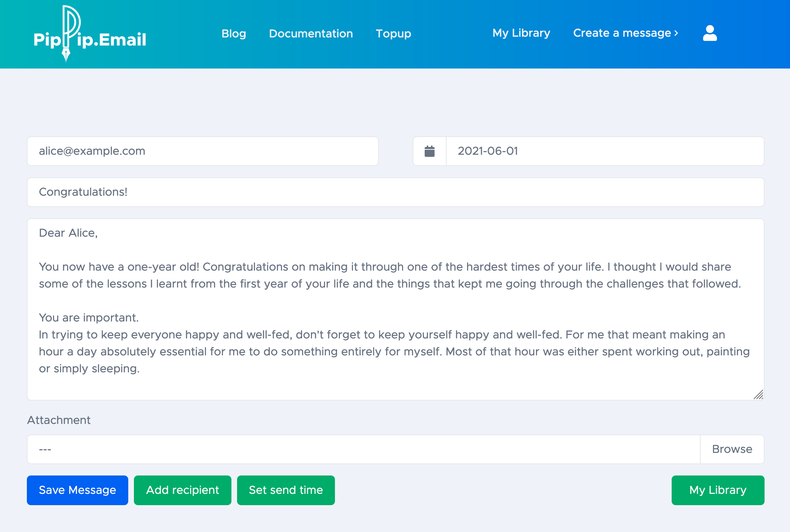Open the Topup page in the navbar

[393, 34]
